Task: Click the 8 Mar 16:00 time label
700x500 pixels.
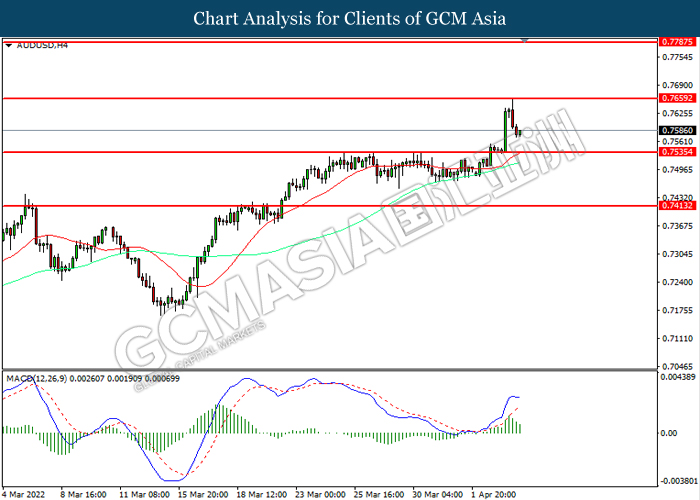Action: (83, 494)
